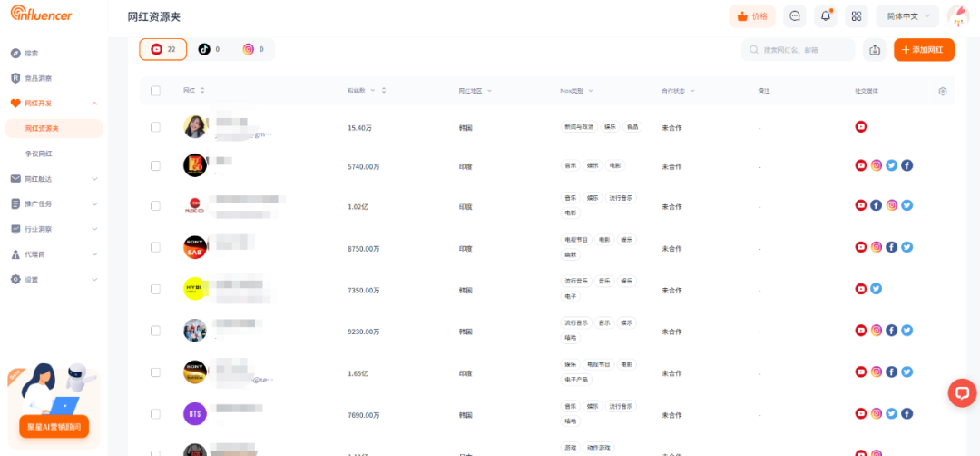Click YouTube icon in the 7350.00万 row
980x456 pixels.
860,289
